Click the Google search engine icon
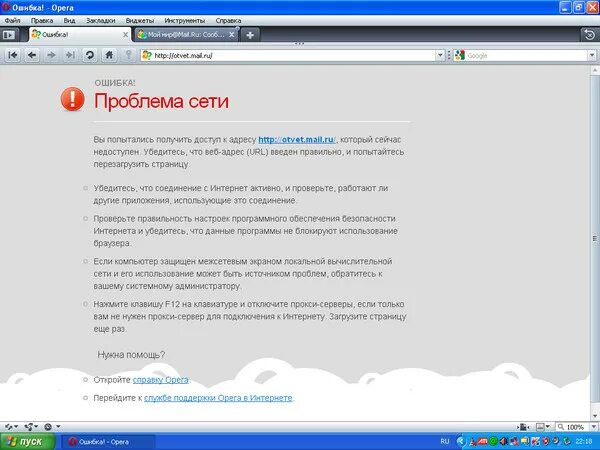This screenshot has height=450, width=600. click(460, 55)
